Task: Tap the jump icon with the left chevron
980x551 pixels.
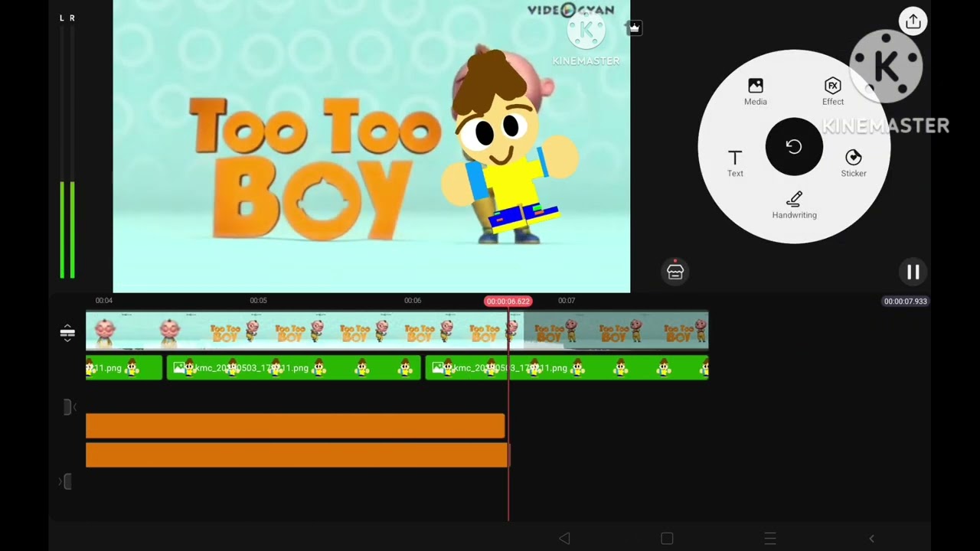Action: (x=68, y=407)
